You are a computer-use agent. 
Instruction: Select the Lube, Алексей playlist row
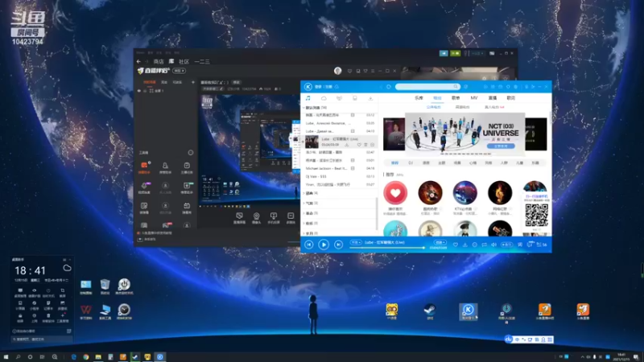coord(339,123)
